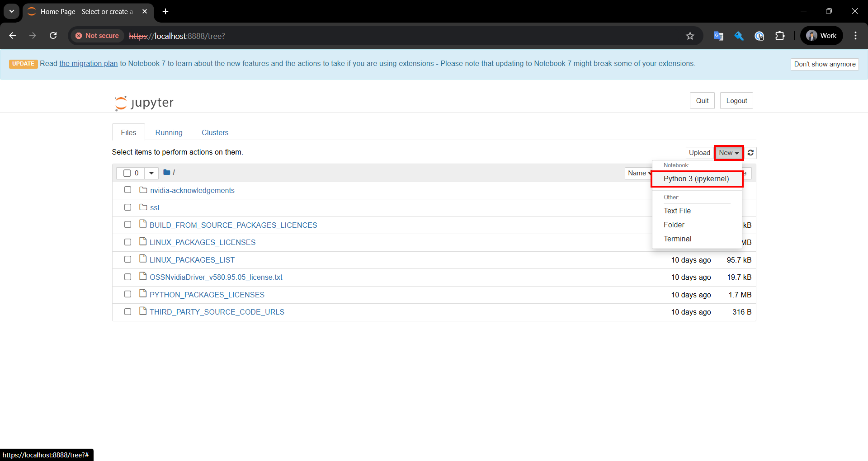Image resolution: width=868 pixels, height=461 pixels.
Task: Select the PYTHON_PACKAGES_LICENSES checkbox
Action: point(127,294)
